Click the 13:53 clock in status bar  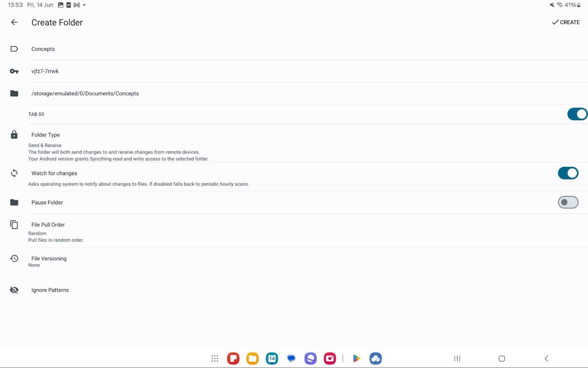[15, 5]
